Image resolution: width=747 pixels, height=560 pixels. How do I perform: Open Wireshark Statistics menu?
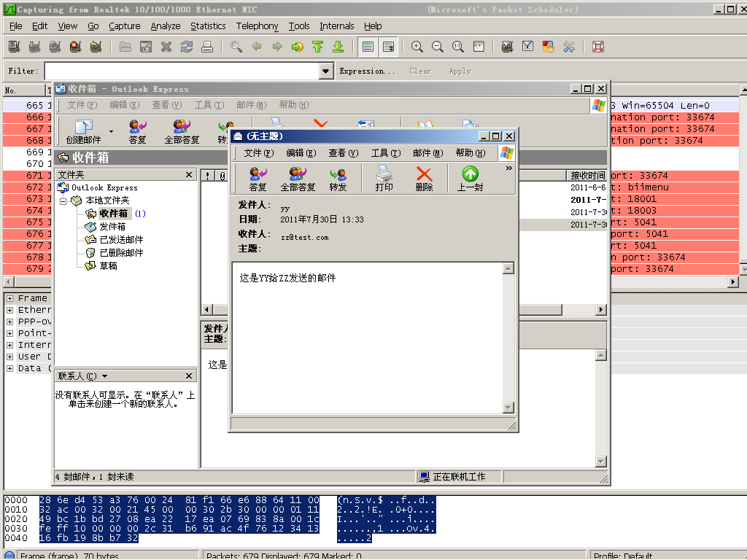pos(208,26)
